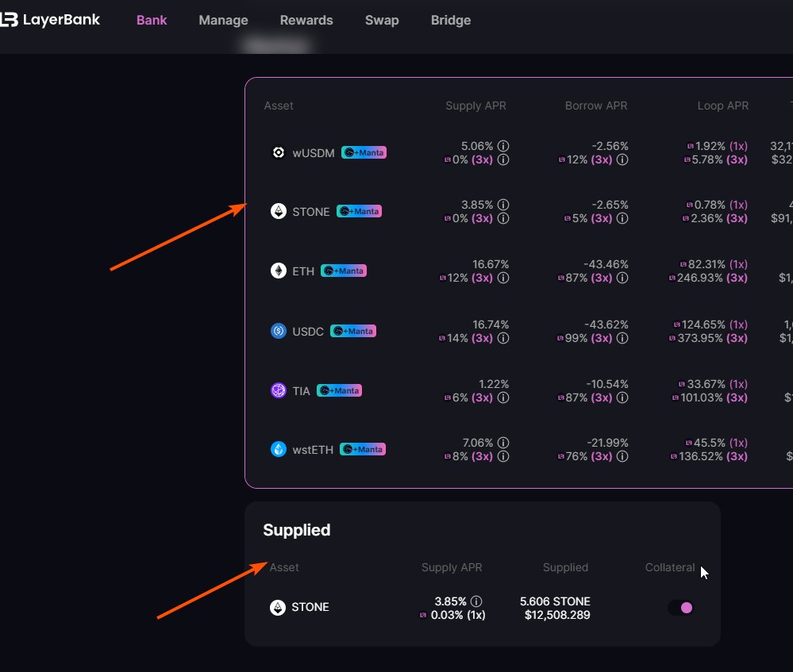This screenshot has height=672, width=793.
Task: Open info icon beside TIA 87% (3x) borrow
Action: (x=622, y=398)
